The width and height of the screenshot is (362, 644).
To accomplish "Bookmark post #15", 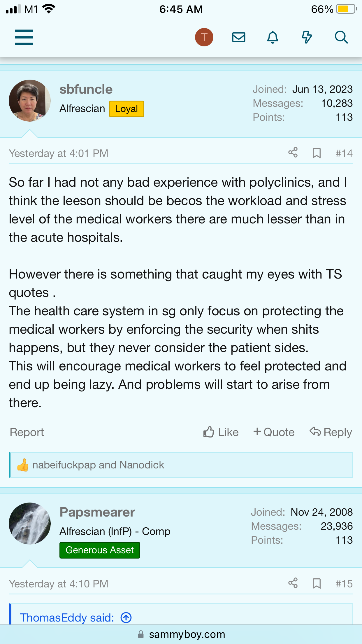I will pyautogui.click(x=317, y=583).
